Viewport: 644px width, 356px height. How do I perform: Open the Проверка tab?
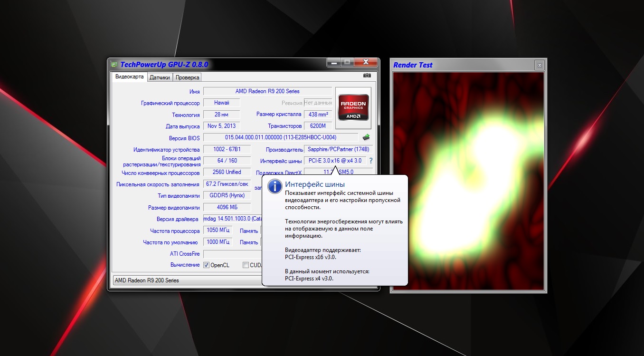coord(187,77)
